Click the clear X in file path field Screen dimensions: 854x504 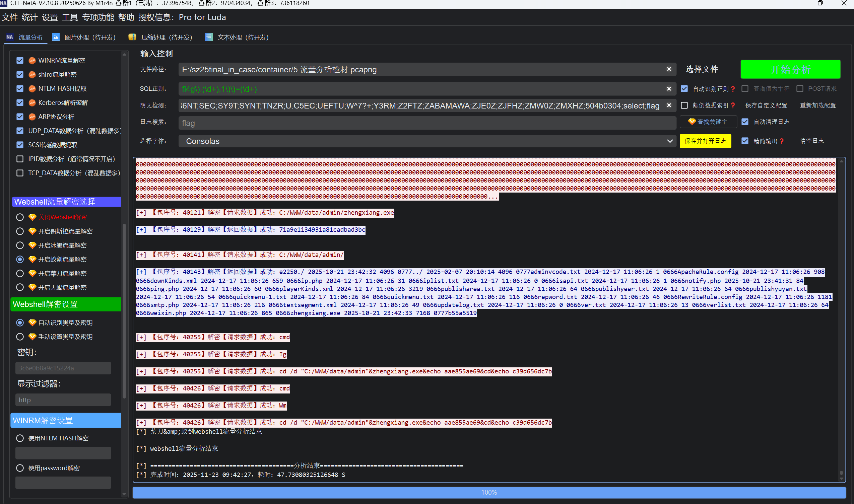pos(668,69)
